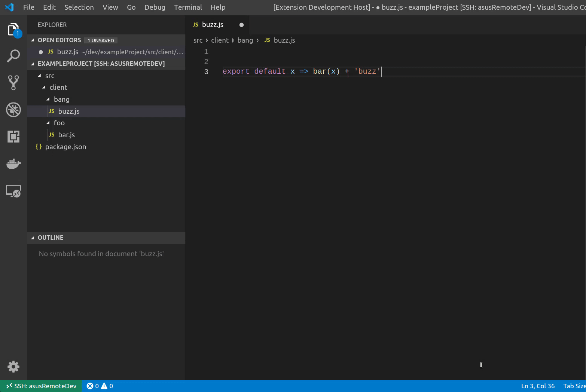Viewport: 586px width, 392px height.
Task: Open the Search view
Action: pos(13,56)
